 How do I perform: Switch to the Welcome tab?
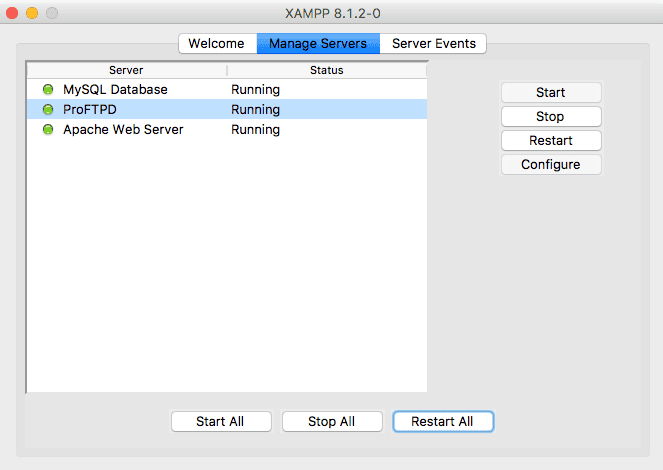pyautogui.click(x=216, y=43)
